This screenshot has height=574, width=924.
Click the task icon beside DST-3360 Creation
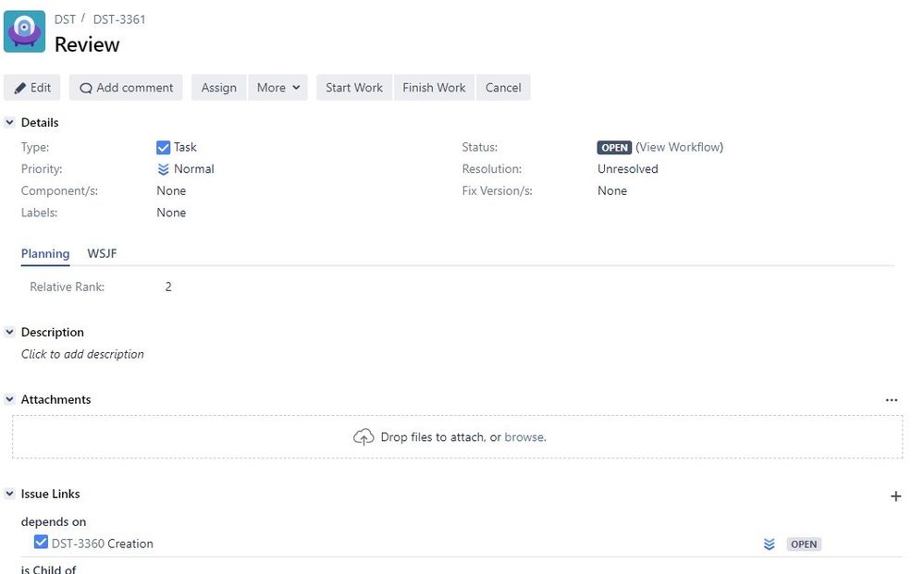41,542
